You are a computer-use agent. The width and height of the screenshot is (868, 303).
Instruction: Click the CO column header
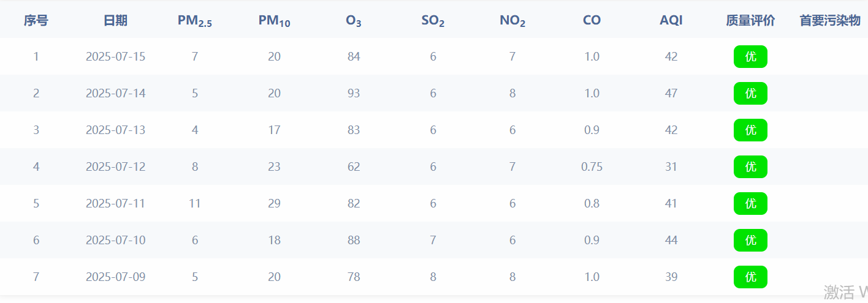click(x=592, y=20)
